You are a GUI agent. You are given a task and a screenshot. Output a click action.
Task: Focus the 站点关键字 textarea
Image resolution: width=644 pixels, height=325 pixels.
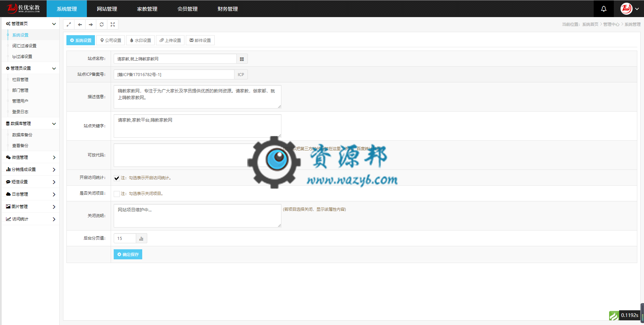(197, 126)
